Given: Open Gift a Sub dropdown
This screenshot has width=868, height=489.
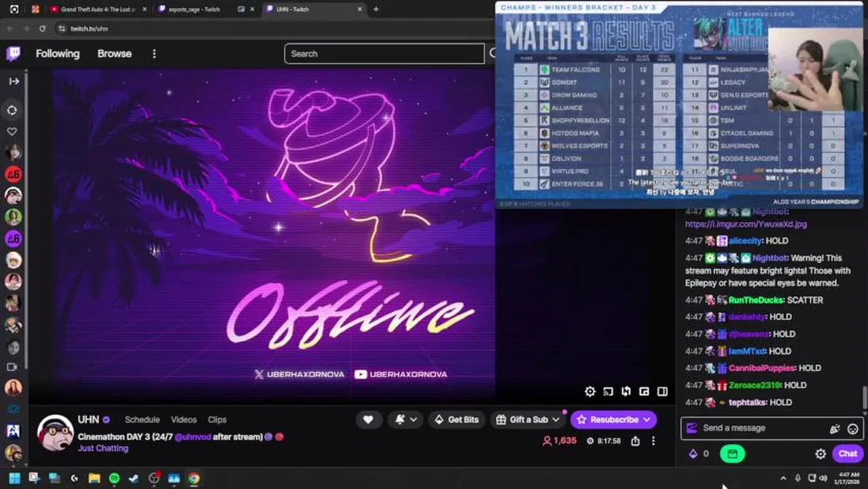Looking at the screenshot, I should point(529,420).
